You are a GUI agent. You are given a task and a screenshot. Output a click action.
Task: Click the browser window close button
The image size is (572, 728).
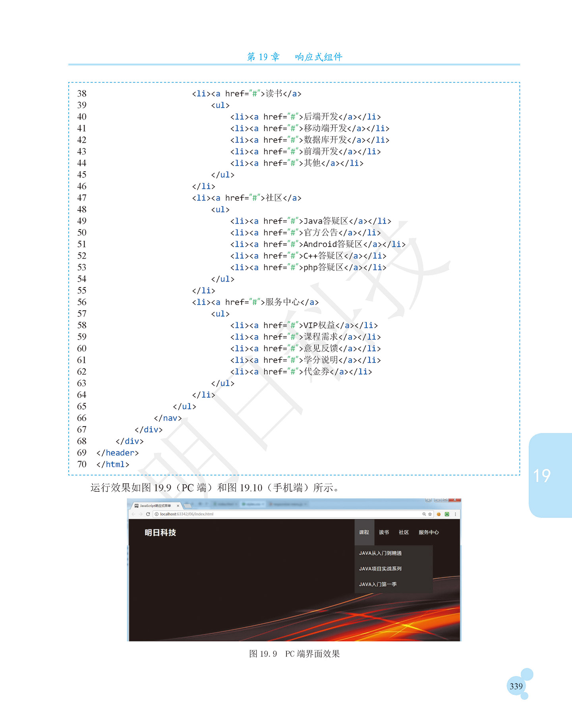[454, 500]
